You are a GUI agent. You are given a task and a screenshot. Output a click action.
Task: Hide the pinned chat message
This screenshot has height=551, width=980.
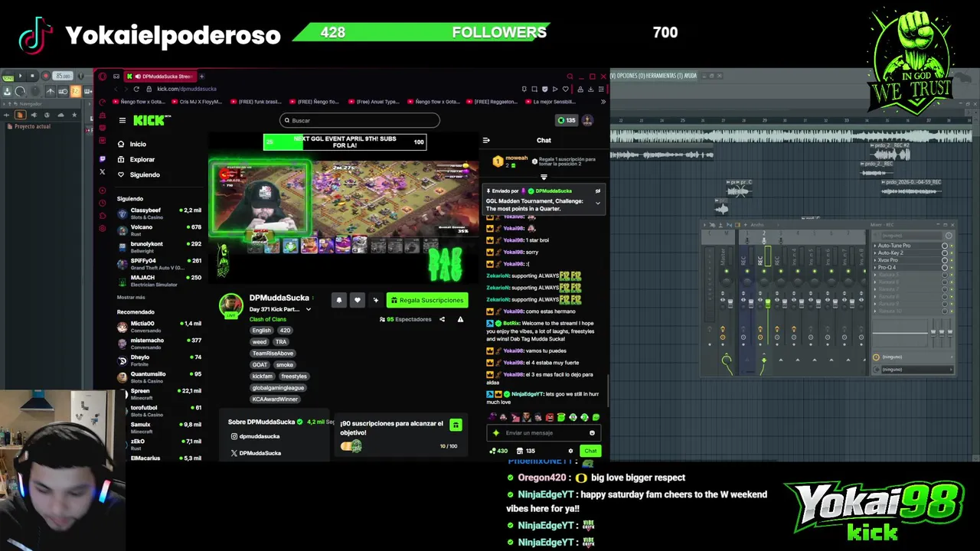click(598, 191)
